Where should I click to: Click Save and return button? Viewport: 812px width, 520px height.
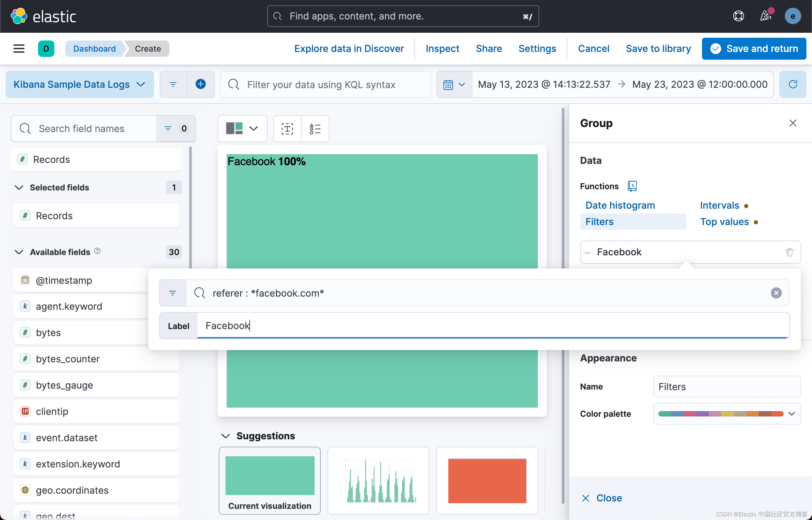click(754, 49)
